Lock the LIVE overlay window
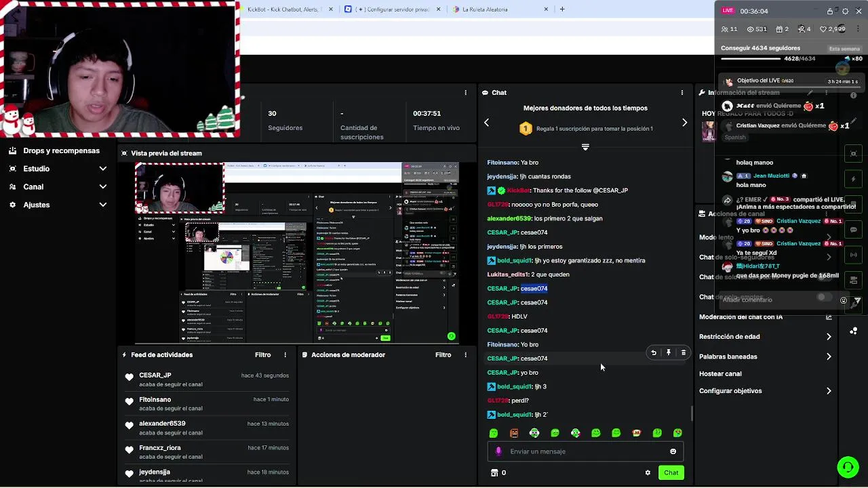The image size is (868, 488). [830, 11]
